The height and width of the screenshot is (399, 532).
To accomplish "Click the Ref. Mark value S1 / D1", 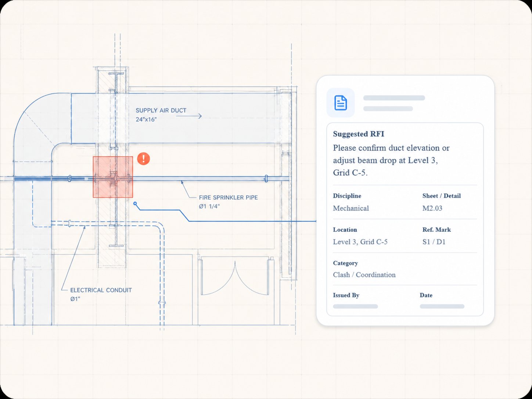I will pyautogui.click(x=434, y=242).
